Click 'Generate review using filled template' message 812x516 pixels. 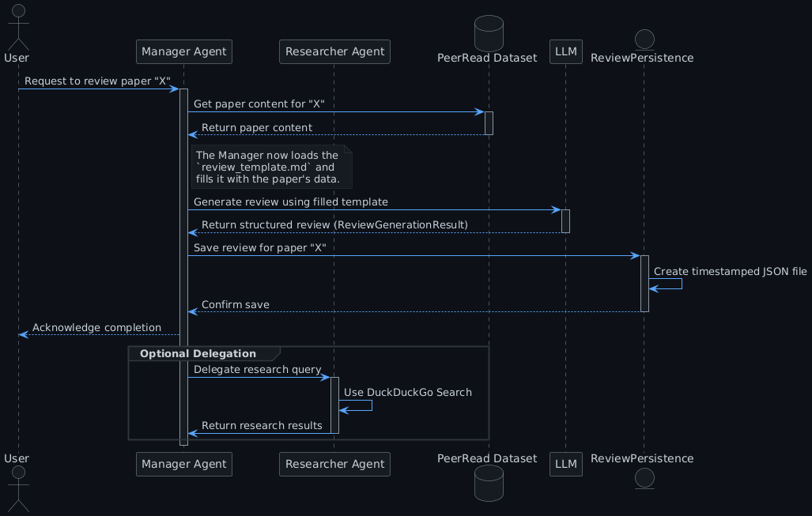pyautogui.click(x=290, y=202)
